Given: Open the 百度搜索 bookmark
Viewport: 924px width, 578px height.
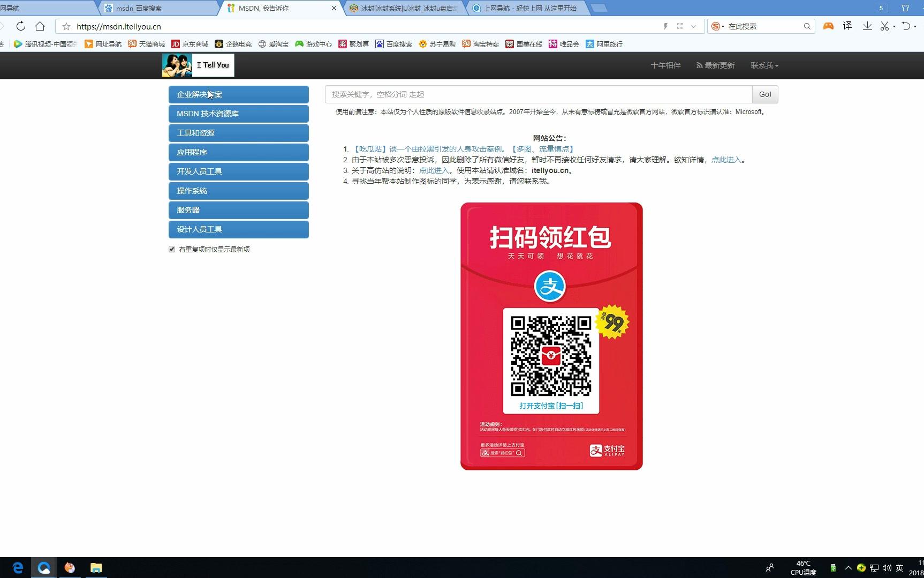Looking at the screenshot, I should point(393,44).
